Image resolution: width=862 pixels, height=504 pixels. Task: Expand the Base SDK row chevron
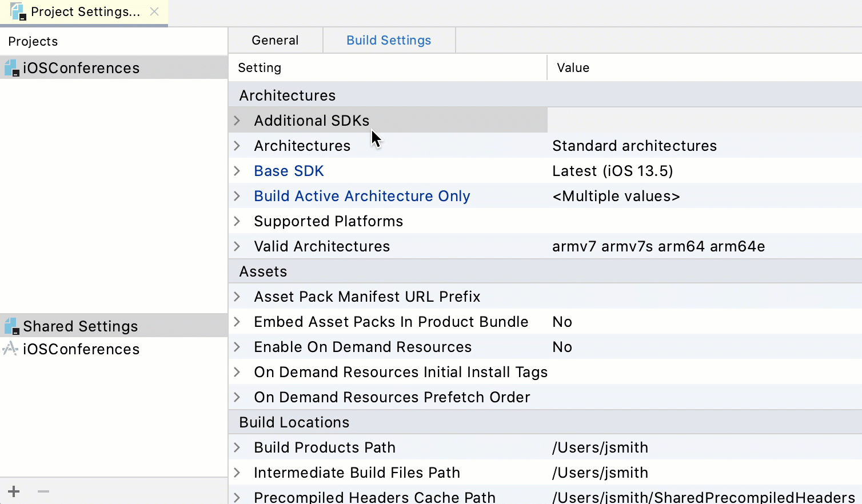237,171
